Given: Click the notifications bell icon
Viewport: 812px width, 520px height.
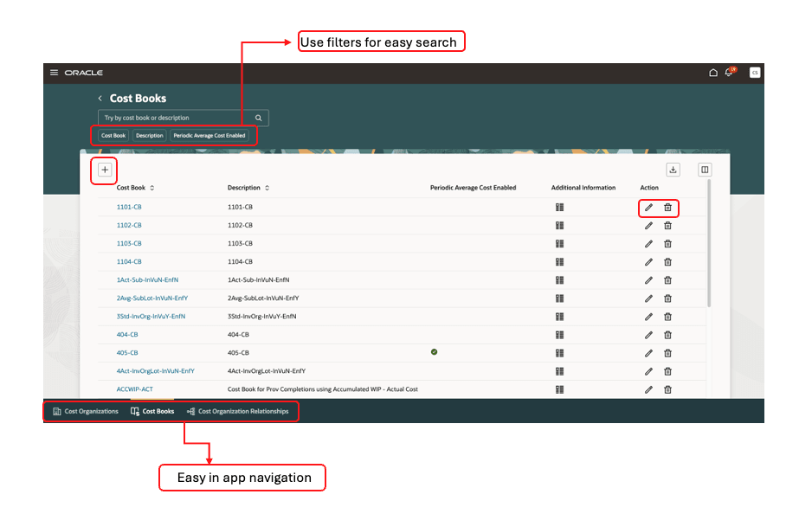Looking at the screenshot, I should 728,73.
